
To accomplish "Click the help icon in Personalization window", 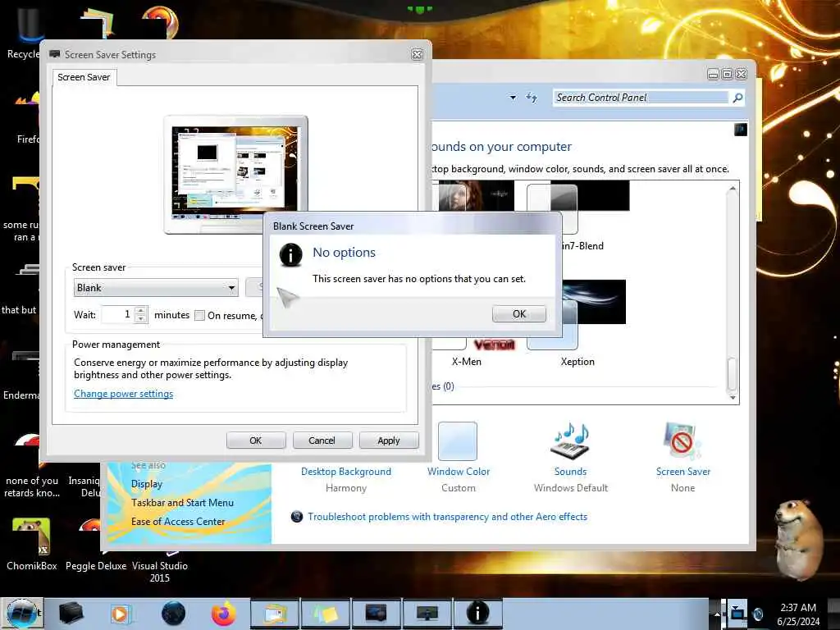I will coord(741,130).
